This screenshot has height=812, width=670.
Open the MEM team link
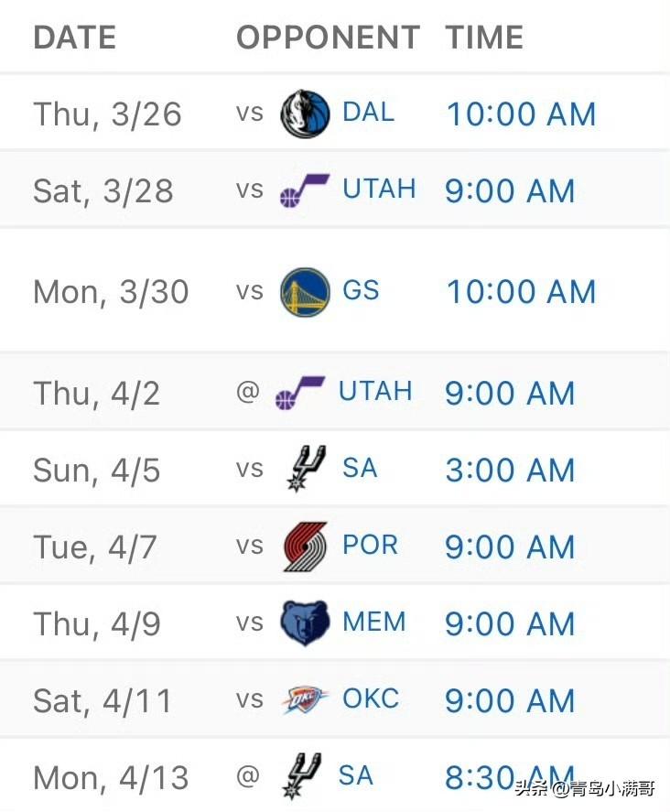pos(374,622)
